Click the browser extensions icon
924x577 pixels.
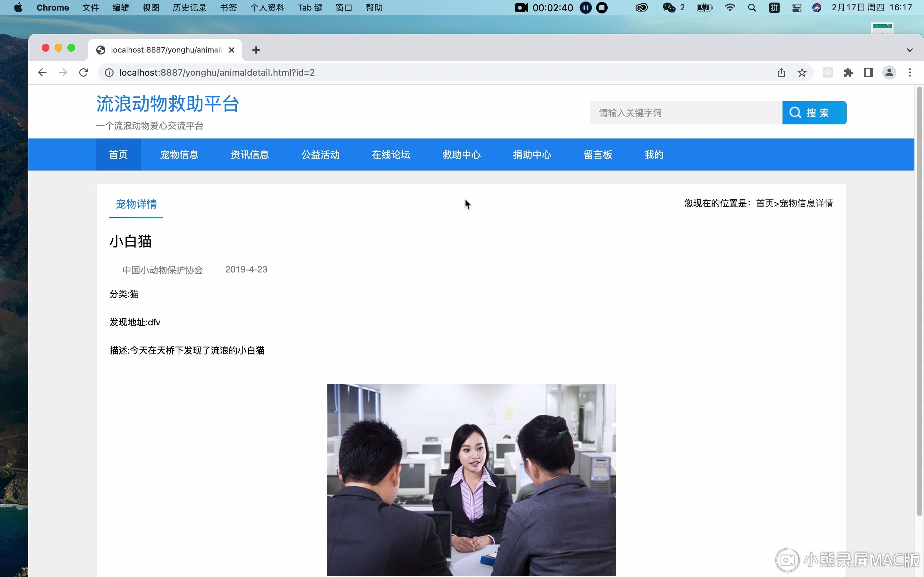pyautogui.click(x=848, y=72)
